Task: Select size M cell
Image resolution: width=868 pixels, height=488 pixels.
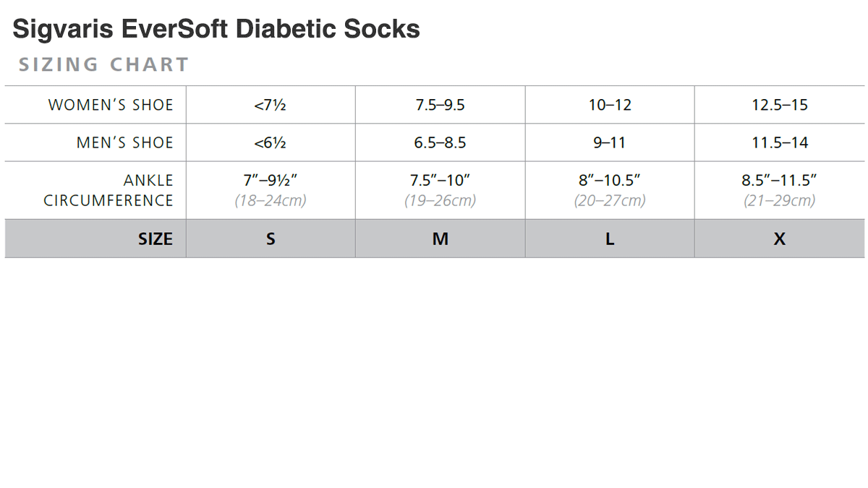Action: coord(440,239)
